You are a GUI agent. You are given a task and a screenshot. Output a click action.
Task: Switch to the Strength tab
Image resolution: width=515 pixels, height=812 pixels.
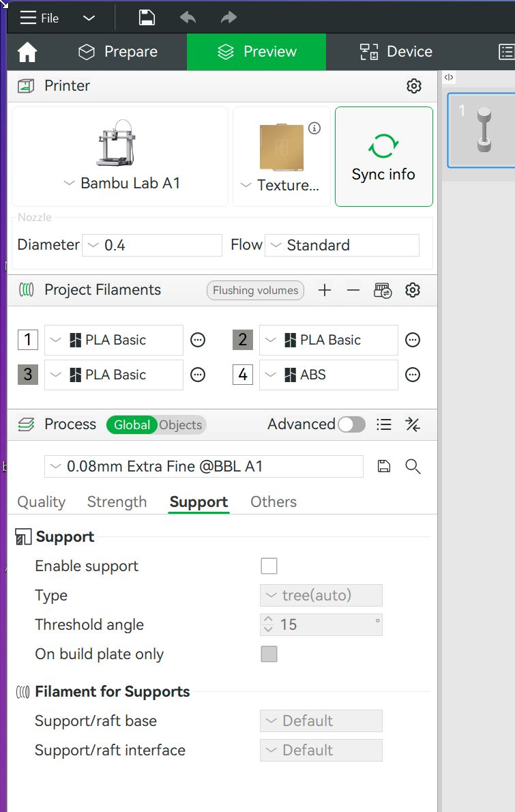[117, 502]
